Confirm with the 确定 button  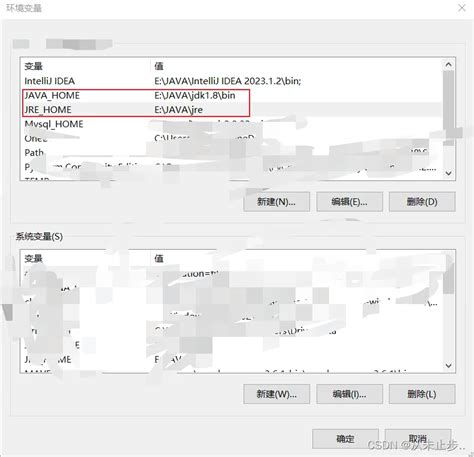345,439
